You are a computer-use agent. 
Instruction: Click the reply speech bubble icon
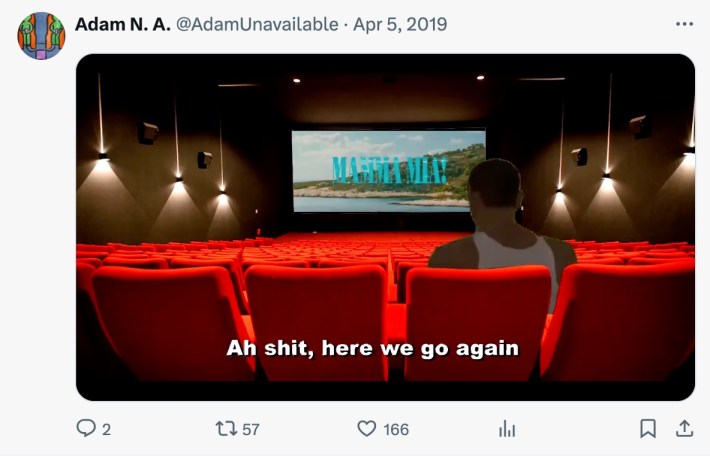pyautogui.click(x=86, y=428)
